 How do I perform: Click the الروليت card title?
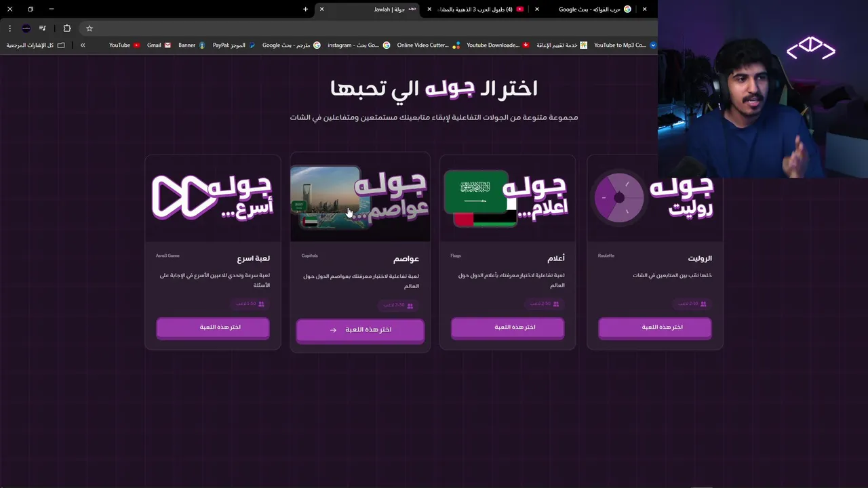coord(700,258)
